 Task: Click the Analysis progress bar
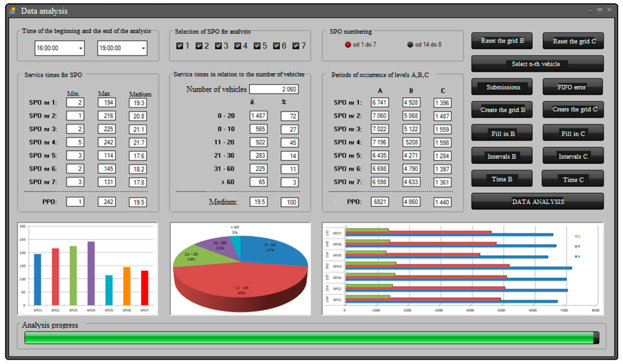[311, 338]
